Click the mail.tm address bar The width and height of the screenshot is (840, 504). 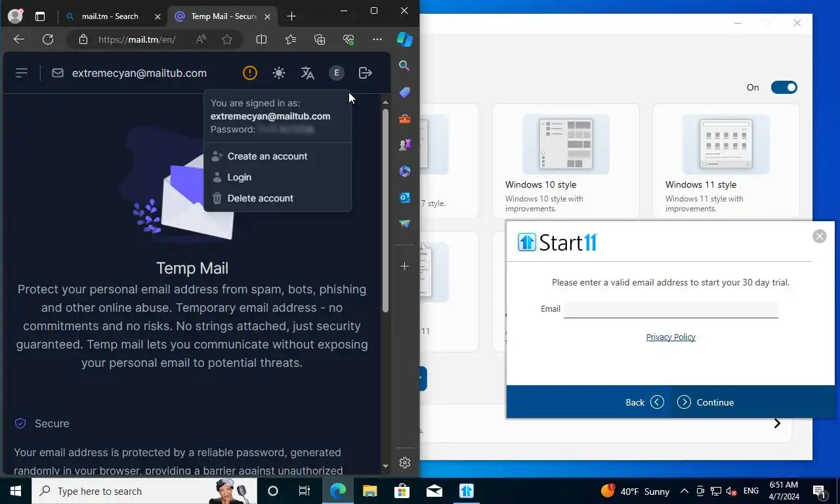pos(136,39)
